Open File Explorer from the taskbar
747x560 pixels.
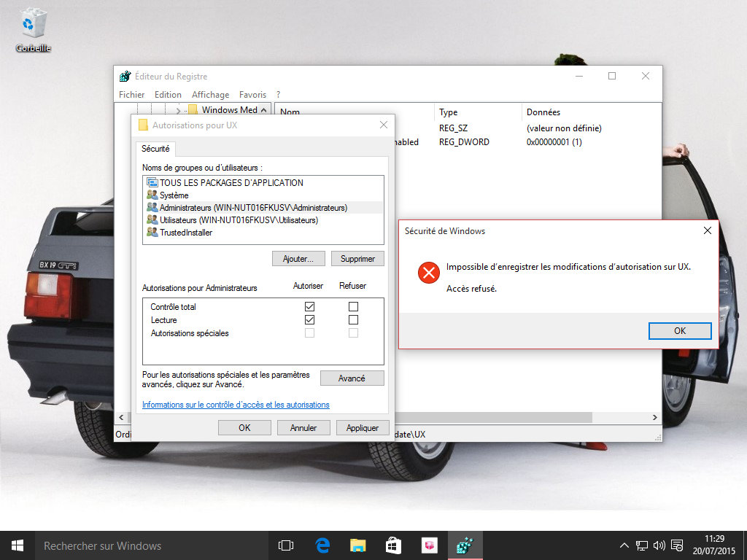pos(357,545)
